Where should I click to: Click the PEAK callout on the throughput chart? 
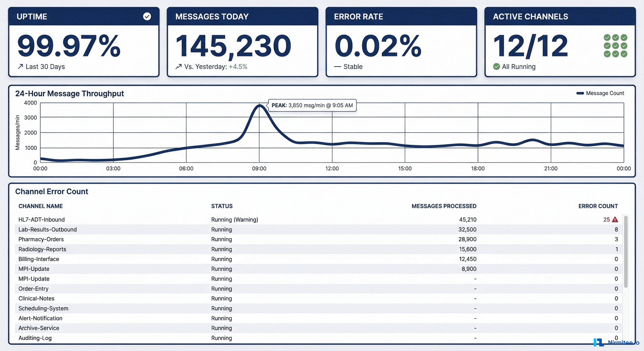(x=312, y=105)
